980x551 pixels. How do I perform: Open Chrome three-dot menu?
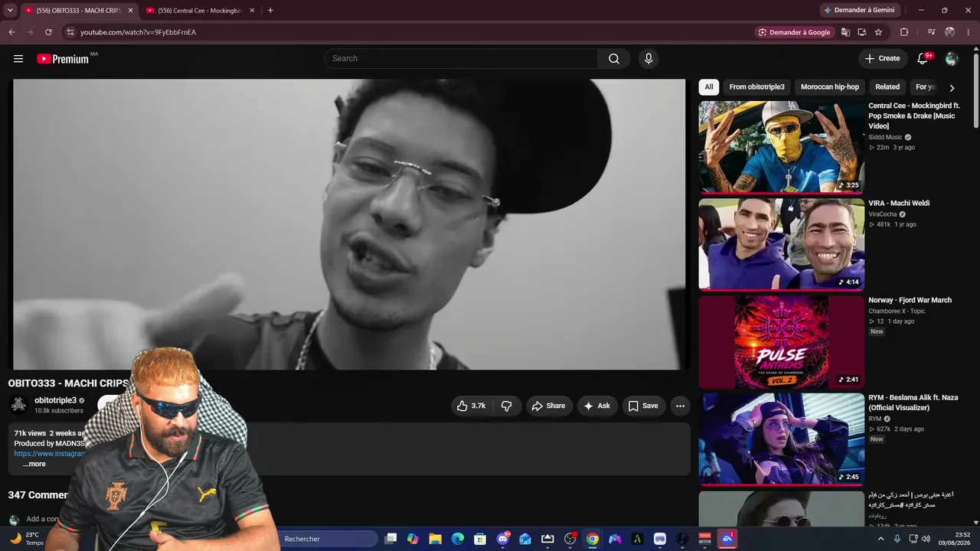[969, 32]
